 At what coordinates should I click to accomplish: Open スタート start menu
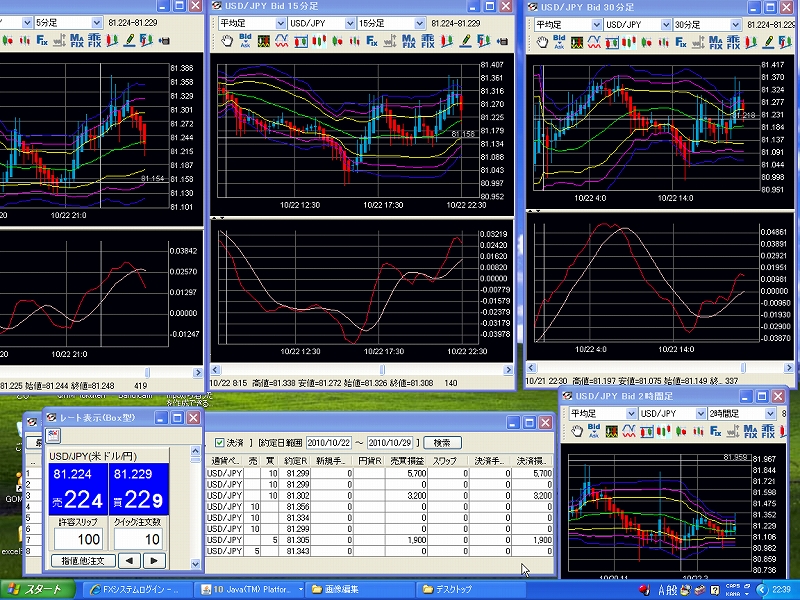tap(37, 590)
